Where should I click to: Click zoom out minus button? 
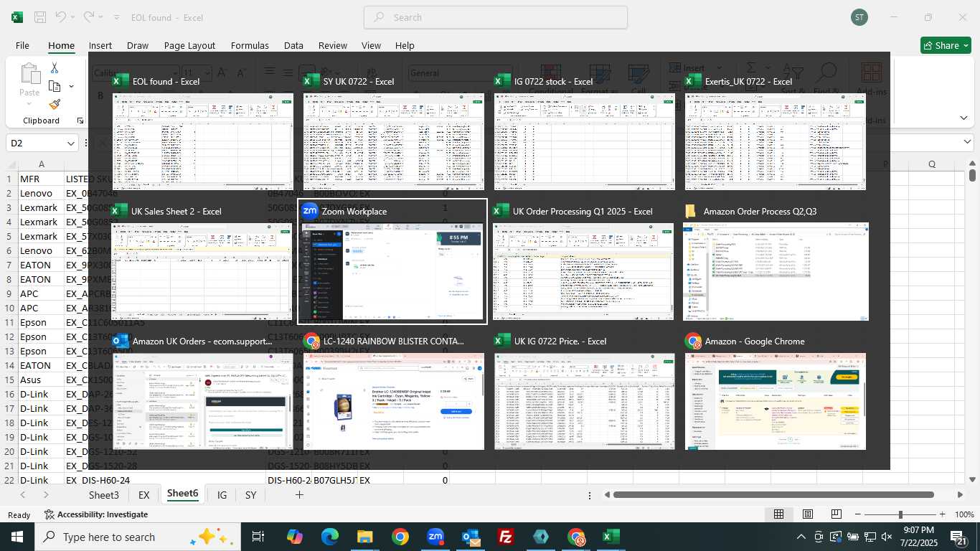click(858, 514)
